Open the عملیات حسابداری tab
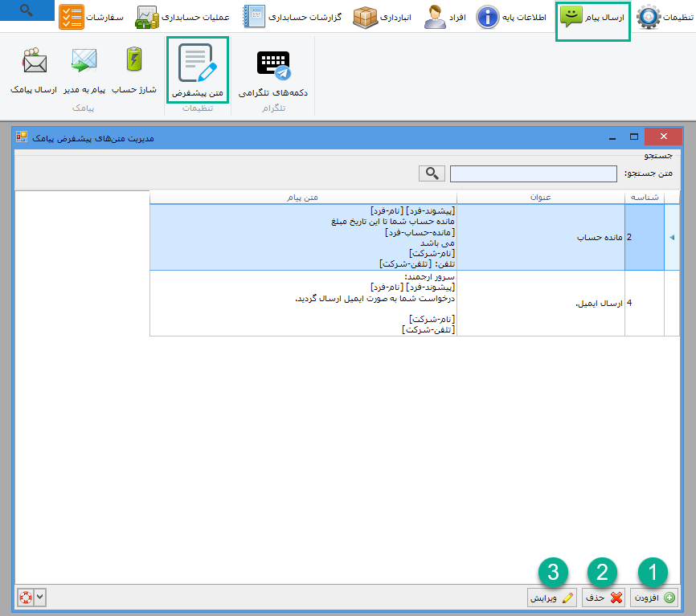696x616 pixels. point(182,18)
